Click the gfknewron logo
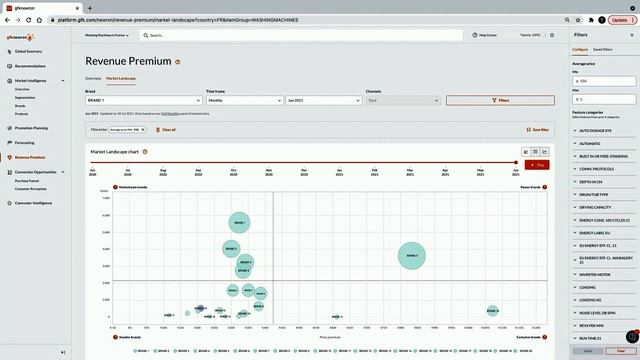This screenshot has height=360, width=640. [x=20, y=37]
